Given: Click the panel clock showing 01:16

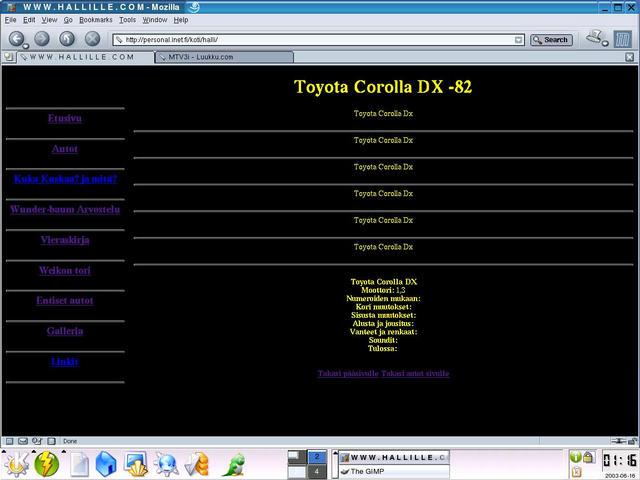Looking at the screenshot, I should point(620,461).
